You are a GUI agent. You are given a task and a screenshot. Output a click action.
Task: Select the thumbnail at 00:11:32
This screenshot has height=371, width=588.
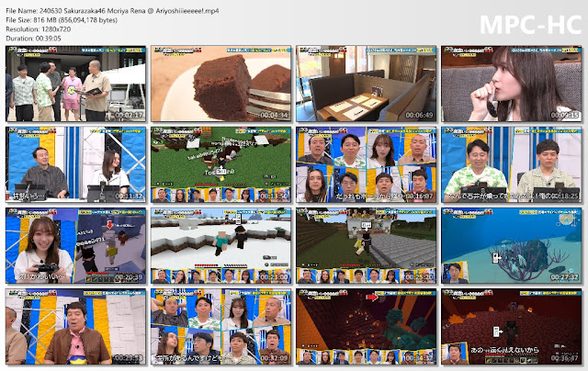[x=75, y=164]
